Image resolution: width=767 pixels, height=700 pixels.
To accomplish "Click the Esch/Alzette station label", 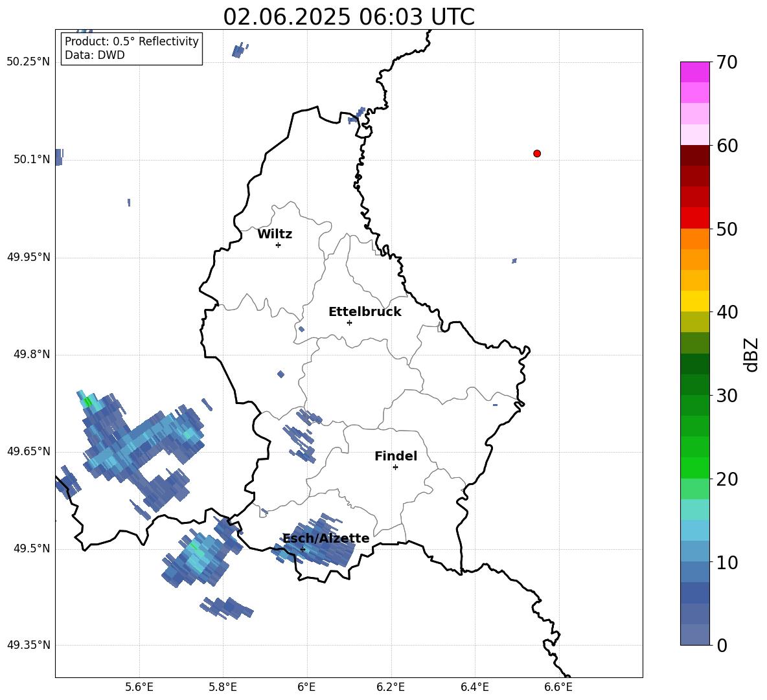I will coord(326,538).
